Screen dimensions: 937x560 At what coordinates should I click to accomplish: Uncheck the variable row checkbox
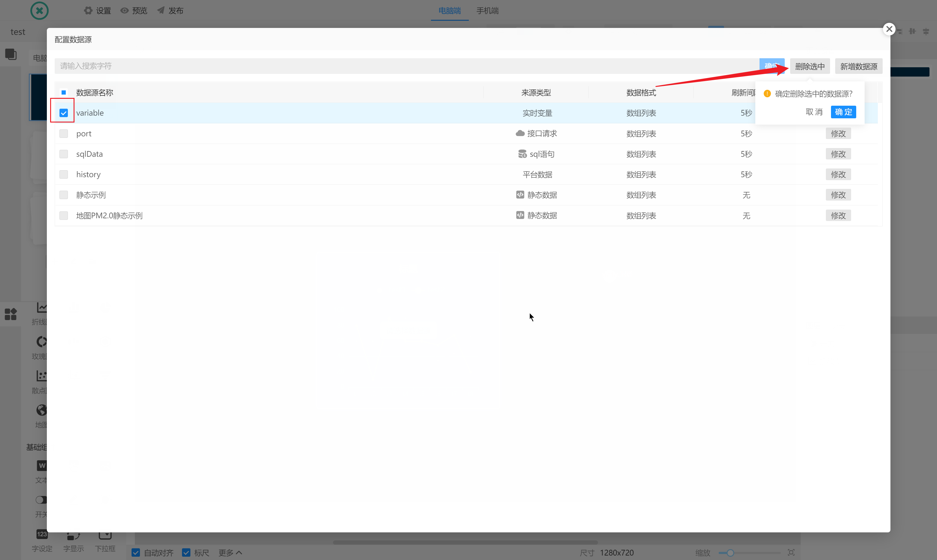[x=63, y=113]
